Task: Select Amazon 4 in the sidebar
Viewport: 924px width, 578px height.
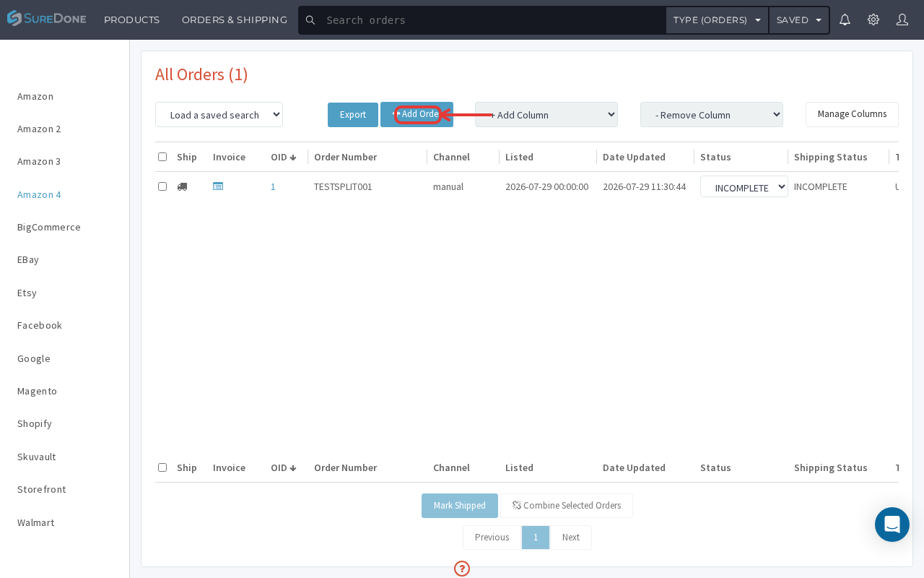Action: 39,194
